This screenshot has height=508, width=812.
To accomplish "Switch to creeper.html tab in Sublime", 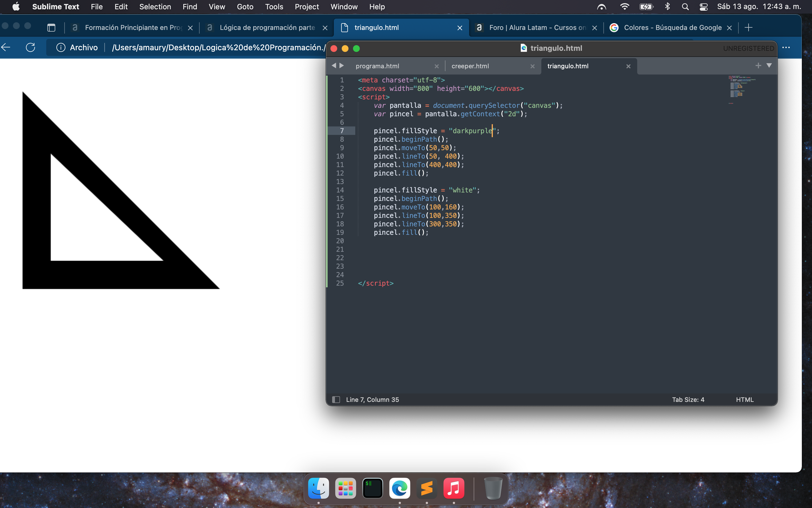I will coord(470,66).
